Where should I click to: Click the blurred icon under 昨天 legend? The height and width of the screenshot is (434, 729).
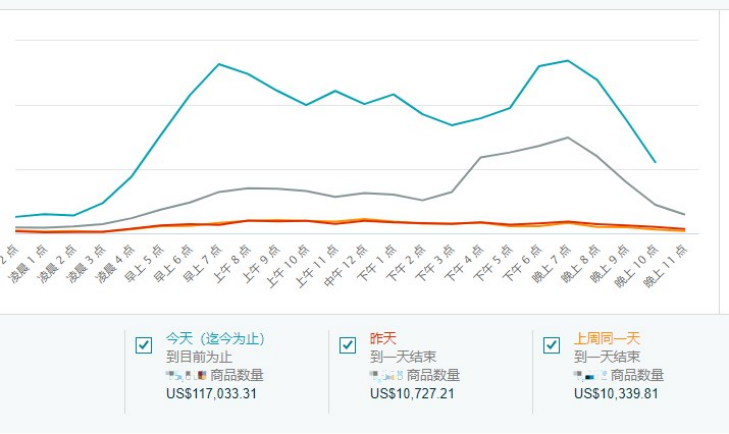387,375
